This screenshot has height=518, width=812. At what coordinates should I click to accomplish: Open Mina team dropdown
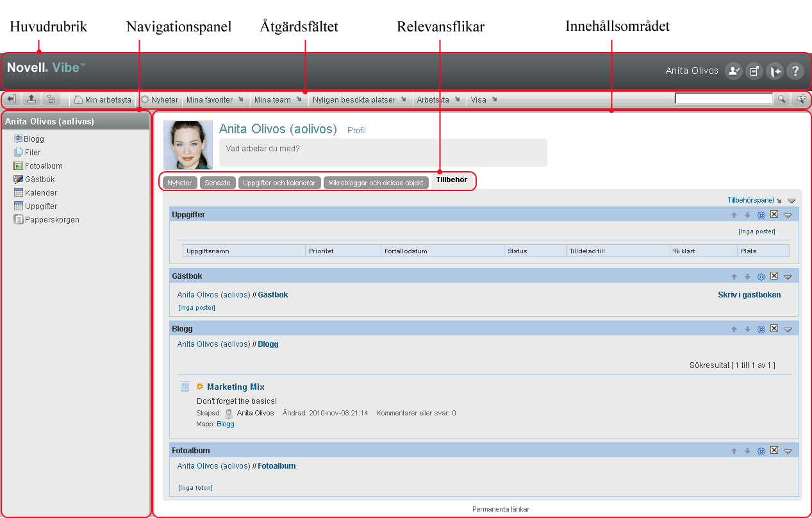278,100
